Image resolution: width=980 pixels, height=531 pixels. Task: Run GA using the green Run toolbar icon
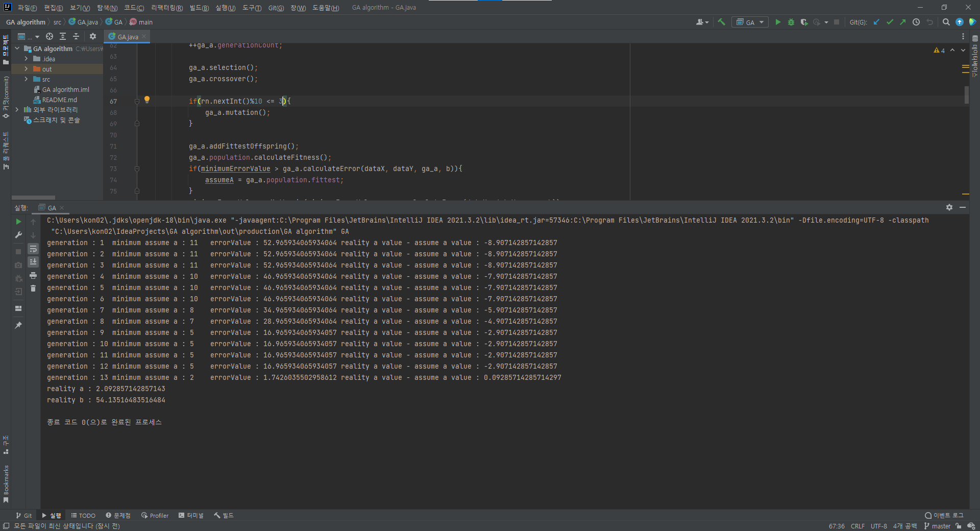point(777,22)
